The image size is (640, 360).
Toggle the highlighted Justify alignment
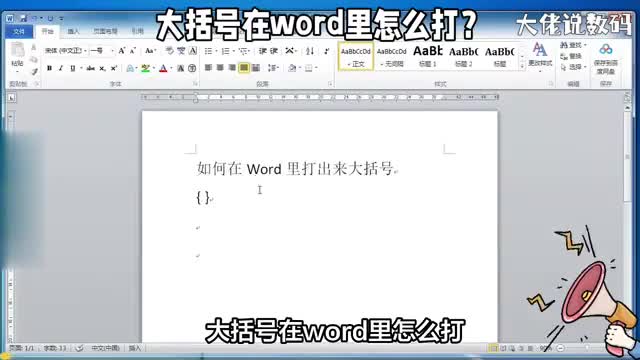[244, 68]
